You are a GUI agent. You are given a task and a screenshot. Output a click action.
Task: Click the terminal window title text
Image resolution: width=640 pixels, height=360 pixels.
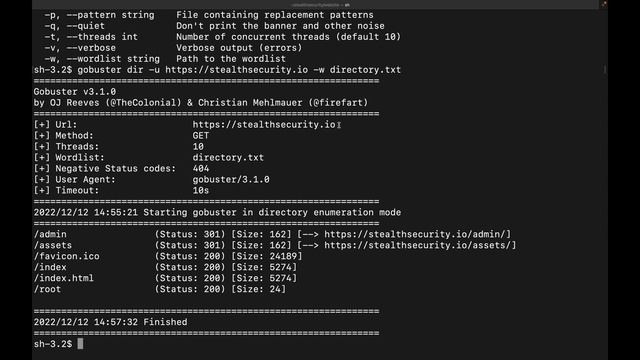click(320, 5)
